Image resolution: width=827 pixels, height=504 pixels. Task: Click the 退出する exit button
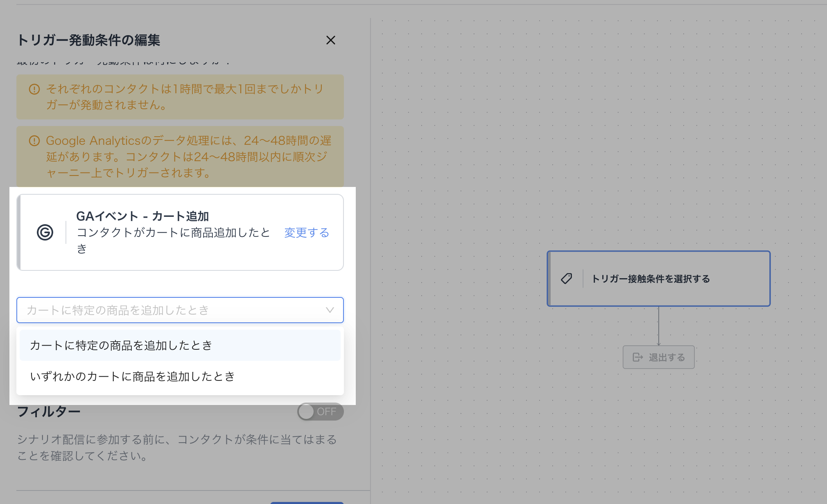[x=658, y=357]
